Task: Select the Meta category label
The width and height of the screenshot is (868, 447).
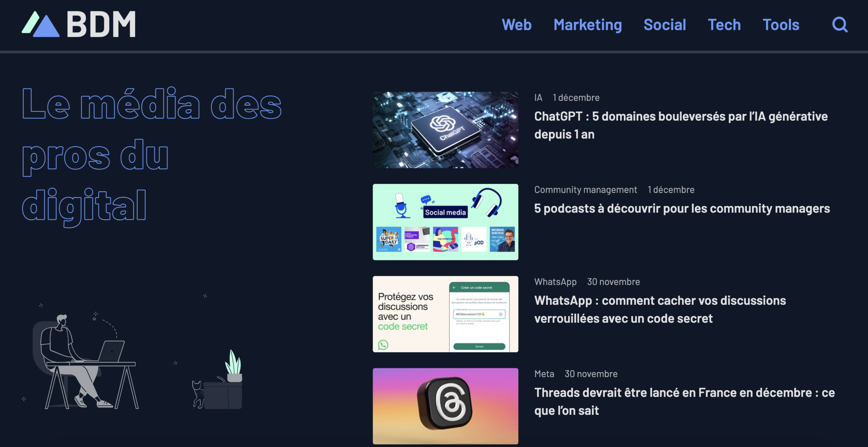Action: coord(544,374)
